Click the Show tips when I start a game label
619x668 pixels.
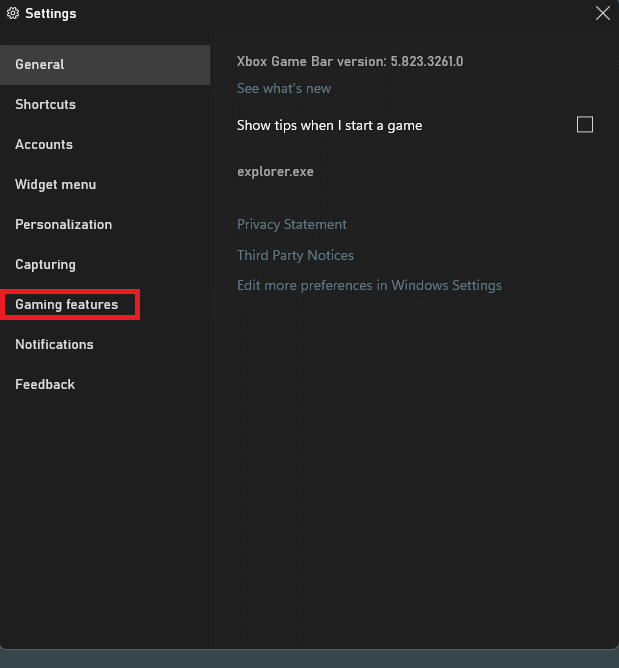point(329,126)
